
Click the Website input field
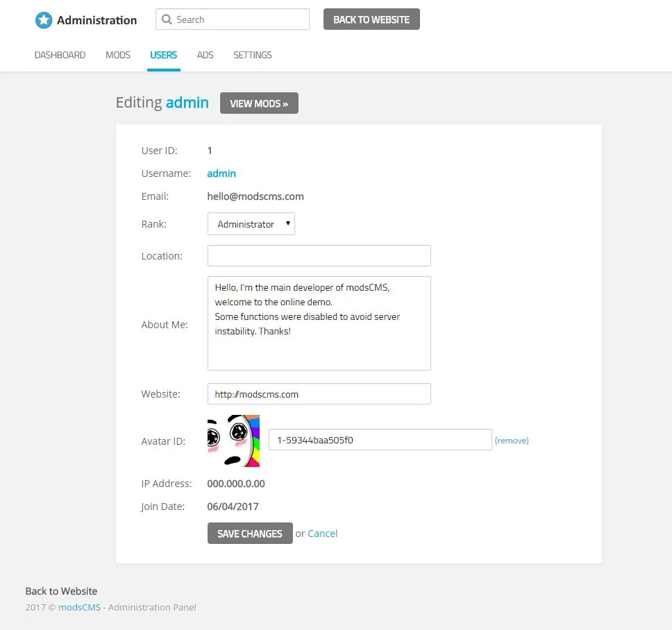(x=319, y=394)
